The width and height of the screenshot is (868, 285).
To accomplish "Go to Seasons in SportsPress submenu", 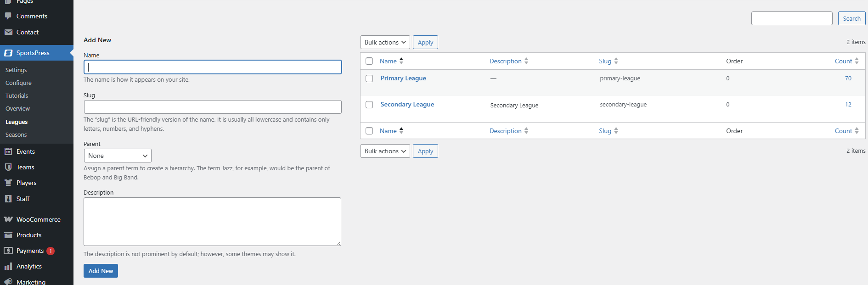I will [16, 135].
